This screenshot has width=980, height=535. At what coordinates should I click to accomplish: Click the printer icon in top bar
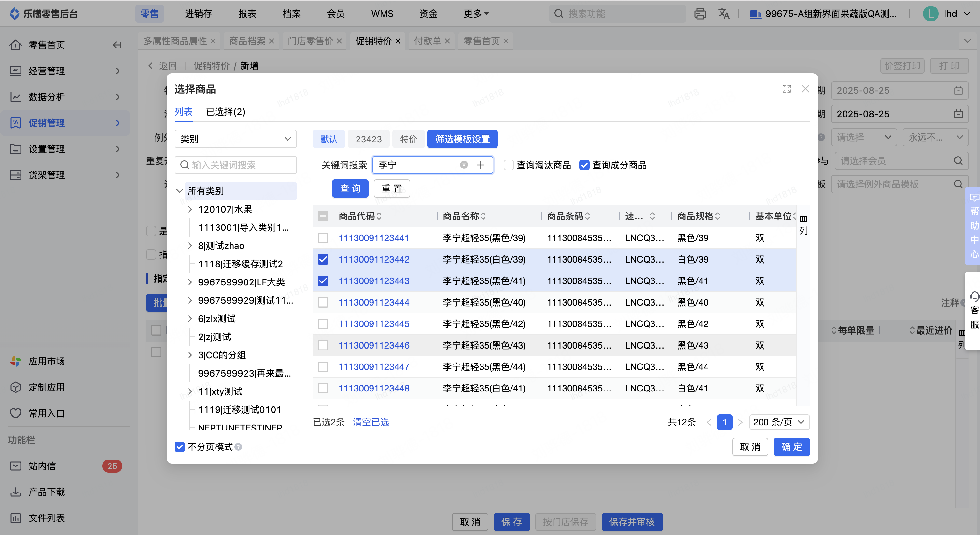pos(700,14)
